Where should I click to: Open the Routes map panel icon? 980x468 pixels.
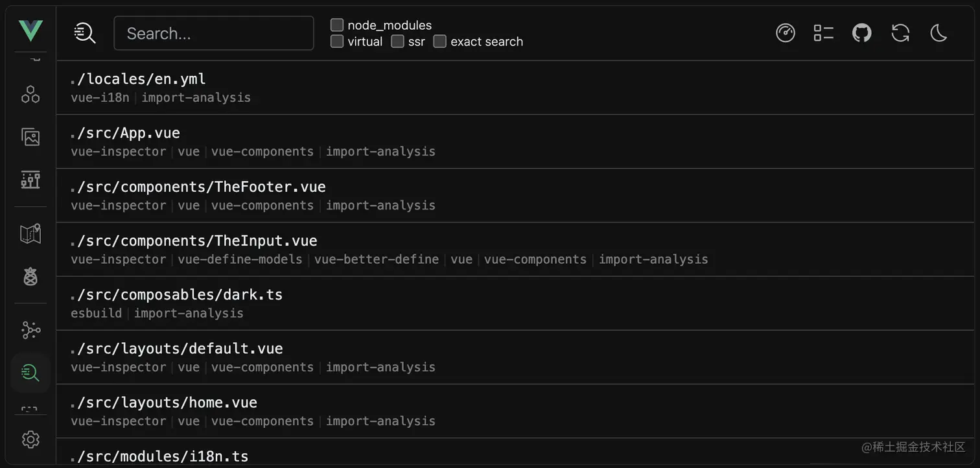(x=30, y=234)
